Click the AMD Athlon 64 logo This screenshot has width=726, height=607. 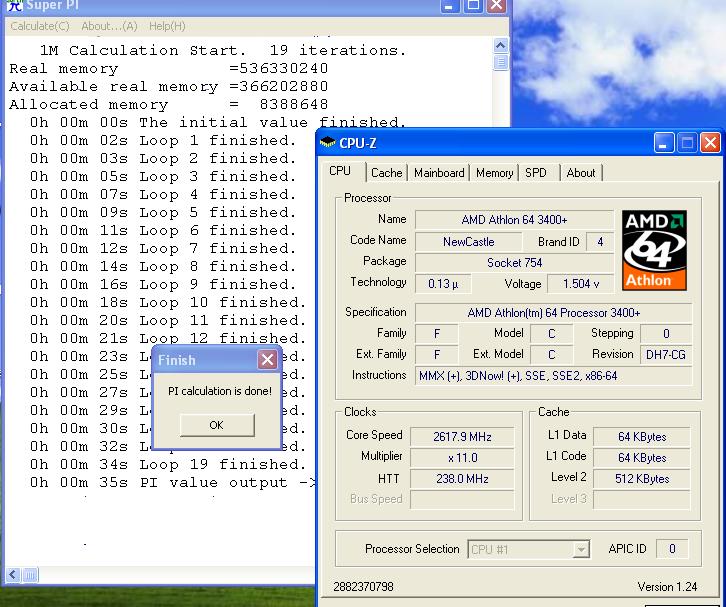(x=654, y=250)
